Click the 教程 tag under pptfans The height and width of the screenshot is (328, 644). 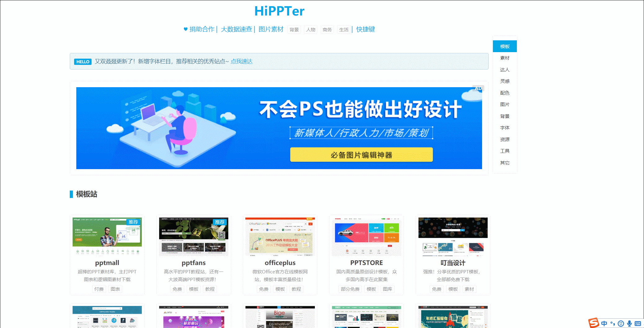click(210, 289)
